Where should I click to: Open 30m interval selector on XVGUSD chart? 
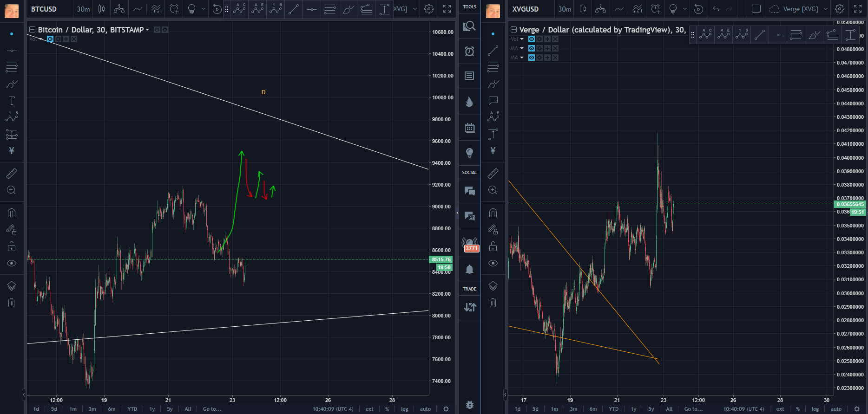(565, 9)
